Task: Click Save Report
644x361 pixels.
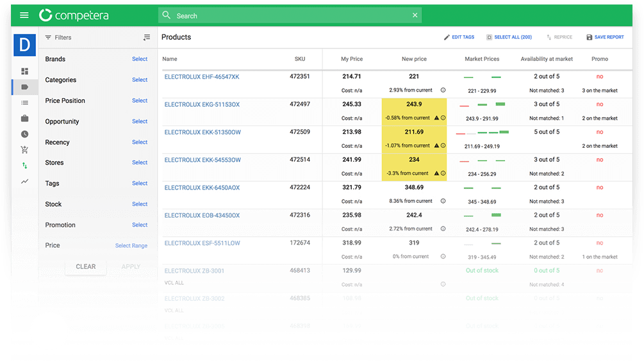Action: pos(605,37)
